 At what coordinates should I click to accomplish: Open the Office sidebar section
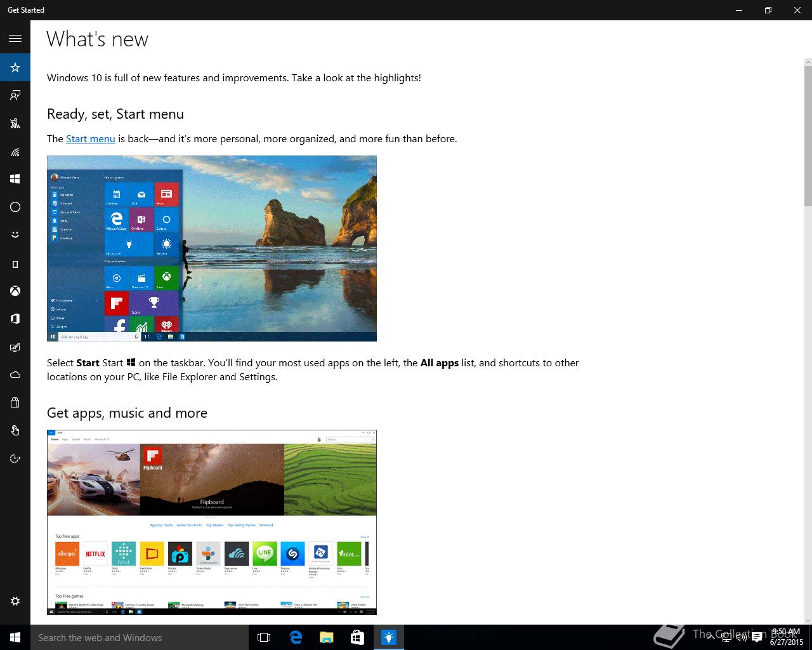(15, 319)
